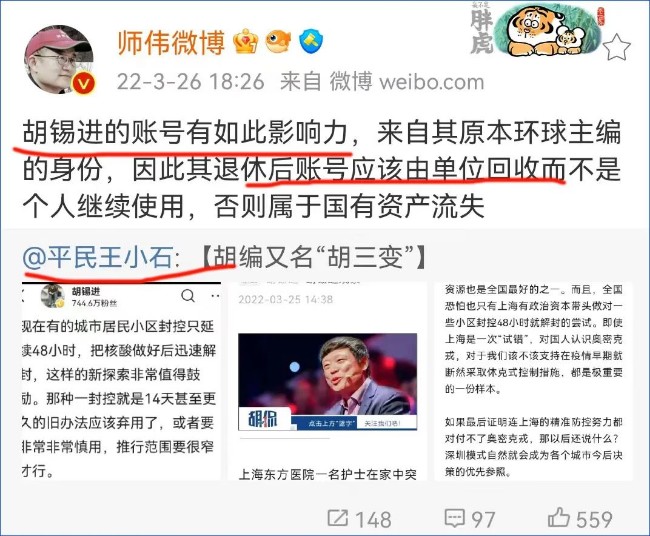Open middle image dated 2022-03-25
The image size is (650, 536).
point(327,381)
